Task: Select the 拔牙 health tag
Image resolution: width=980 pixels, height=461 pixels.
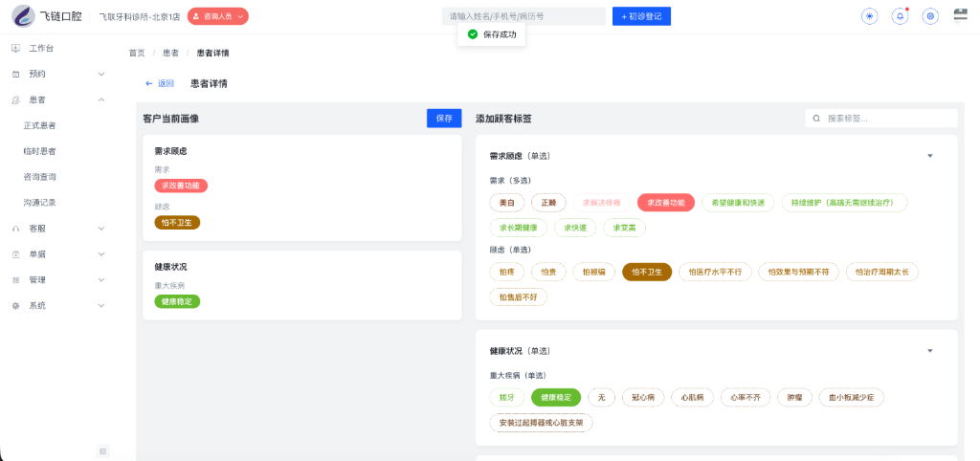Action: coord(507,397)
